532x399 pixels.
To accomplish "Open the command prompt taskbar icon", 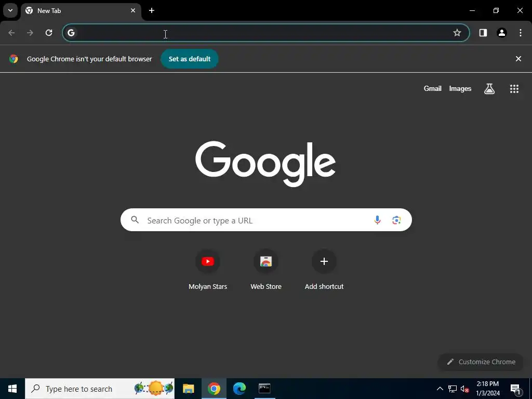I will tap(264, 389).
